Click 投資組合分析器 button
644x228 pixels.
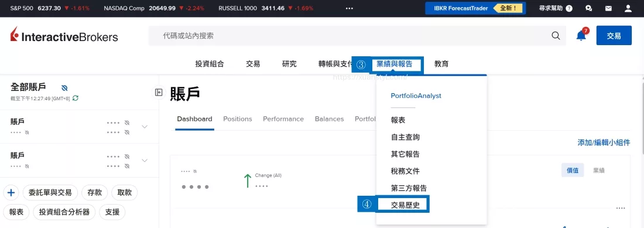(64, 212)
